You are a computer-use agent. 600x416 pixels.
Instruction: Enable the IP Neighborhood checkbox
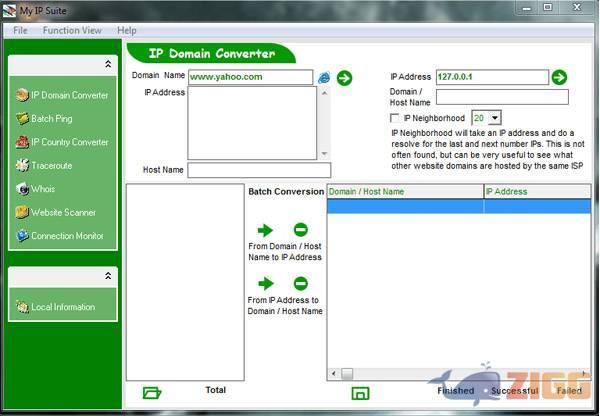394,118
